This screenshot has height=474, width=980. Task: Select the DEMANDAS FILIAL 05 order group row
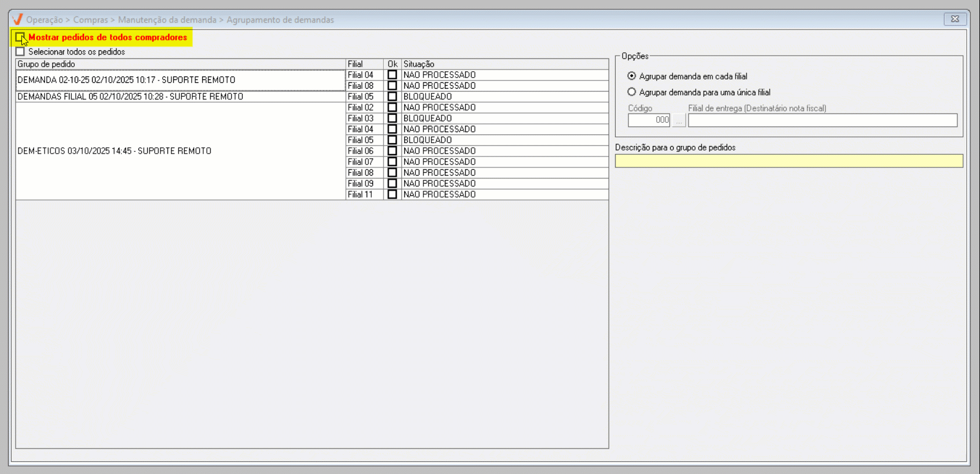click(130, 97)
